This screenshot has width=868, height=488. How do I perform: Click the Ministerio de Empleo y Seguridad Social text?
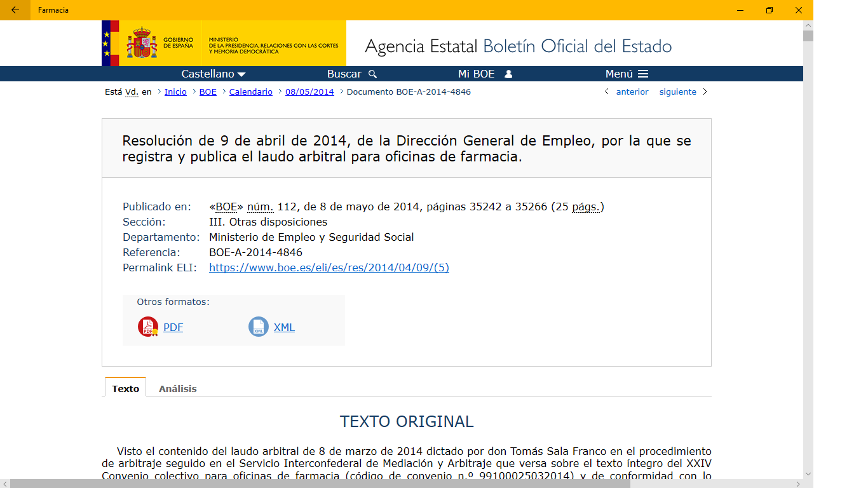[311, 237]
